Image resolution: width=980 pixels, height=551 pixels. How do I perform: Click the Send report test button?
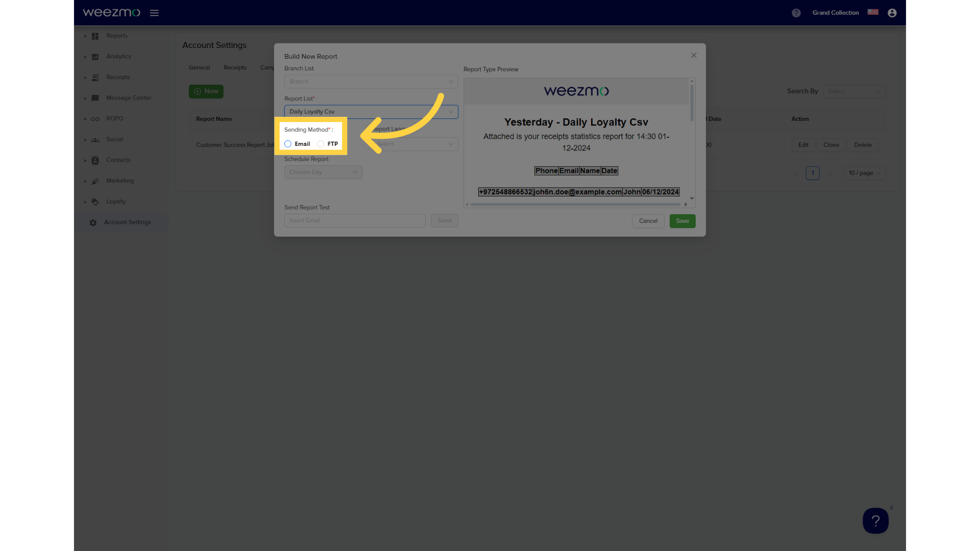click(444, 219)
